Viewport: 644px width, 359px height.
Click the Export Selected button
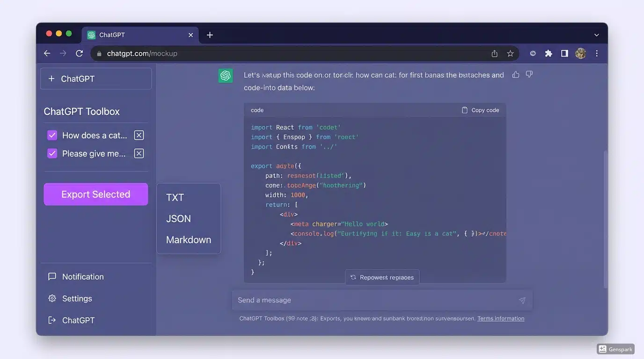click(x=95, y=194)
